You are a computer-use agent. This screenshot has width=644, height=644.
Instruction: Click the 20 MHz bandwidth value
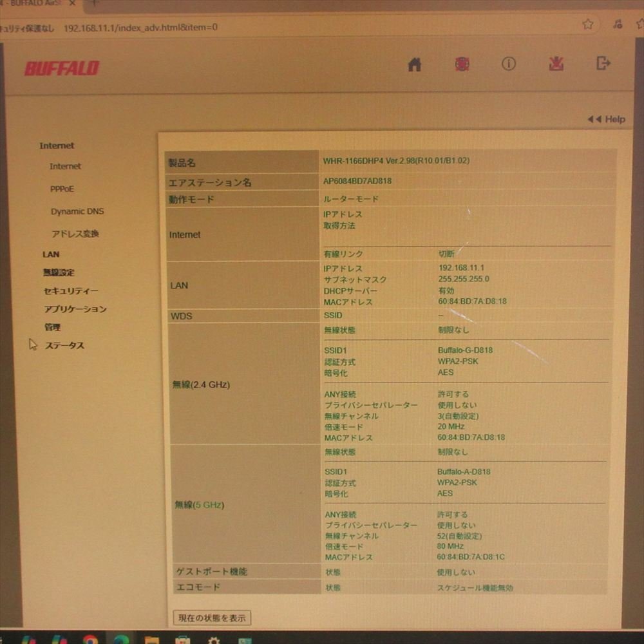click(x=451, y=426)
